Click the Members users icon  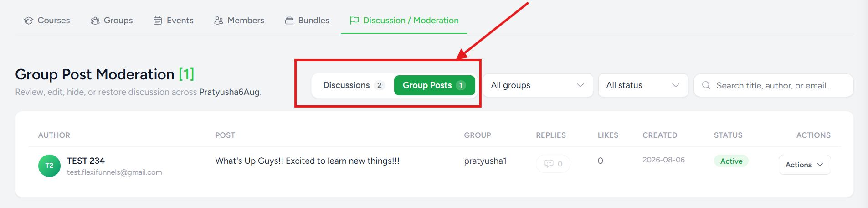tap(219, 21)
